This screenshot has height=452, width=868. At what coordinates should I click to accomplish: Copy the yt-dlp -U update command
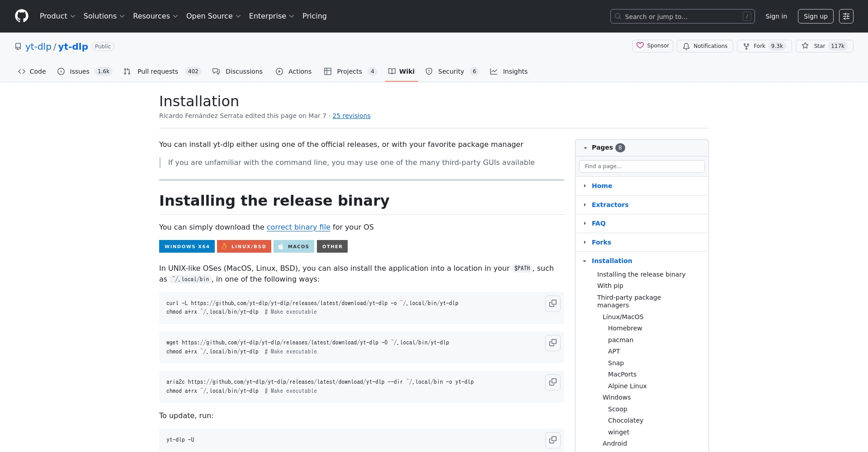[x=552, y=440]
